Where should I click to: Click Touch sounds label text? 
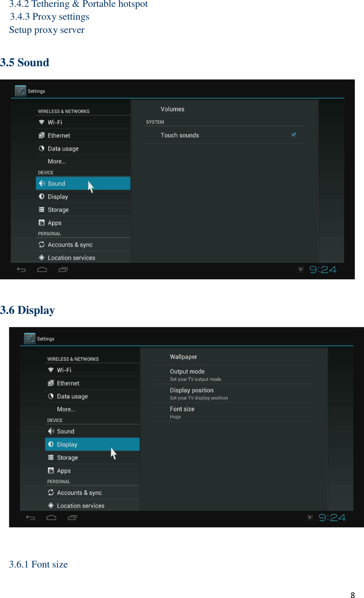(x=180, y=135)
